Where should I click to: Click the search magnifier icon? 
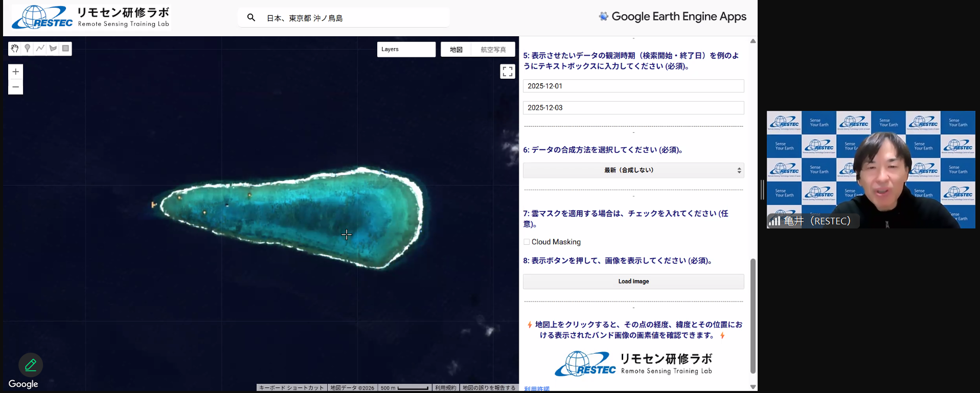251,18
